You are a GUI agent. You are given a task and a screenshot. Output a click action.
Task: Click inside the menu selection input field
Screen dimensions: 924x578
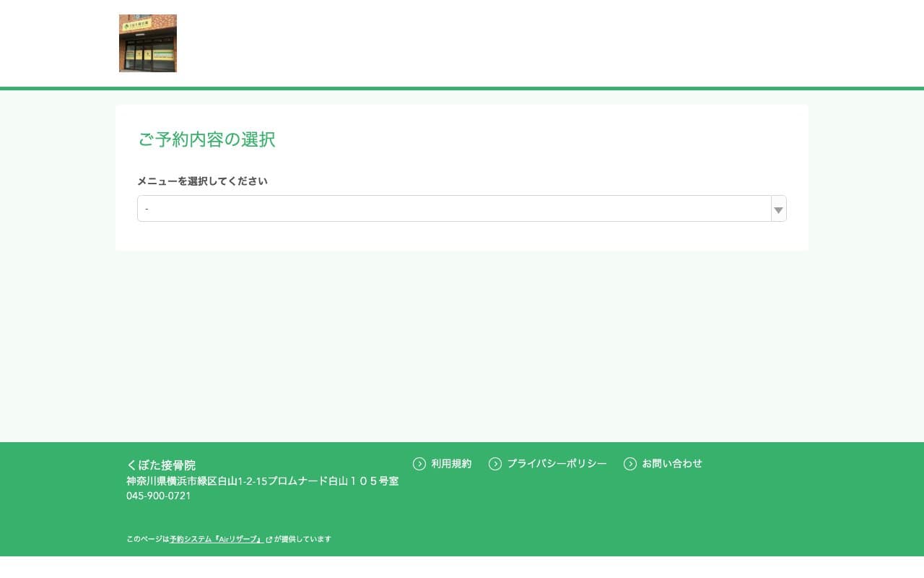[433, 208]
